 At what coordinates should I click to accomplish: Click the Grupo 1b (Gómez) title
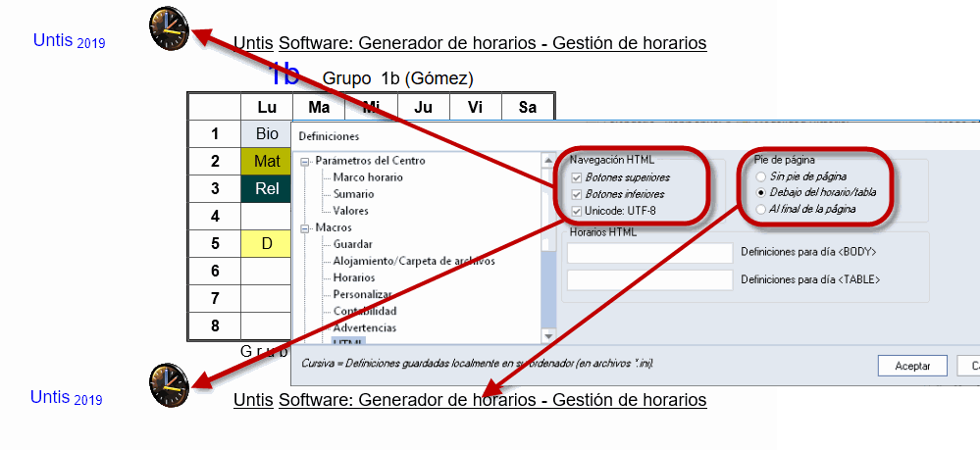[x=397, y=78]
